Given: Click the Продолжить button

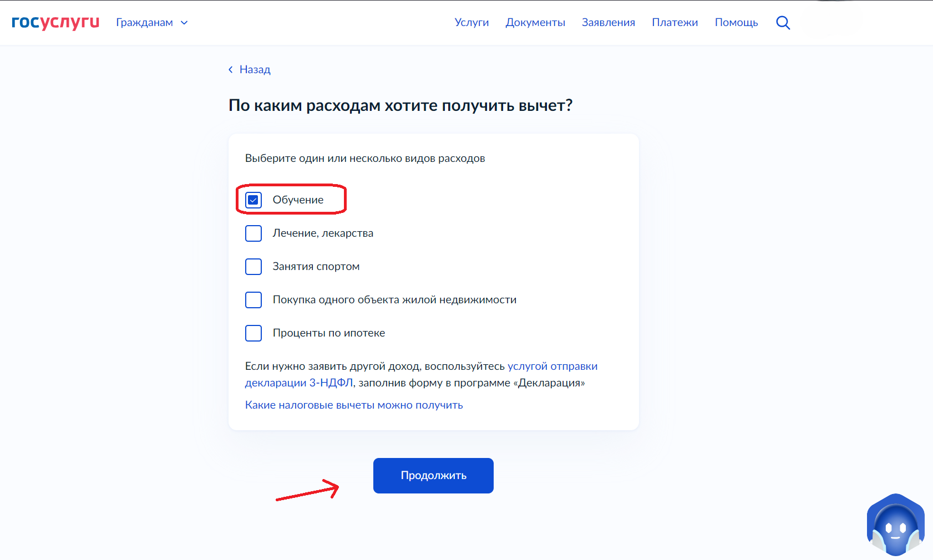Looking at the screenshot, I should [433, 476].
